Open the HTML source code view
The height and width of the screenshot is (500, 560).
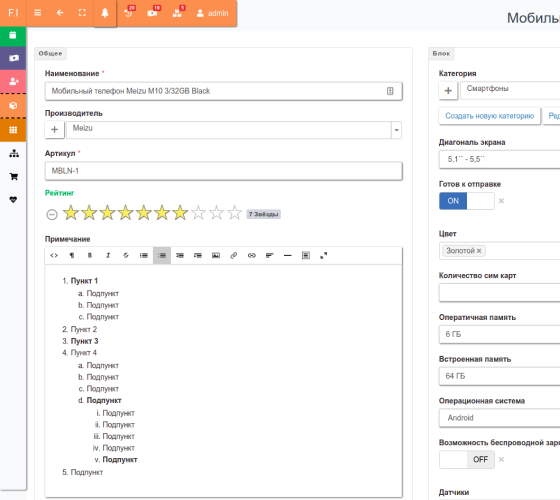[54, 255]
